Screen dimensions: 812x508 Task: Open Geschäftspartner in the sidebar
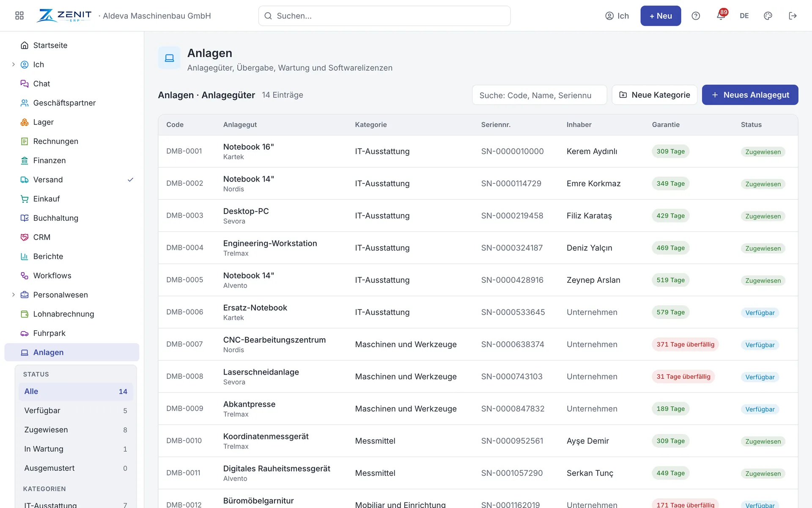point(72,103)
